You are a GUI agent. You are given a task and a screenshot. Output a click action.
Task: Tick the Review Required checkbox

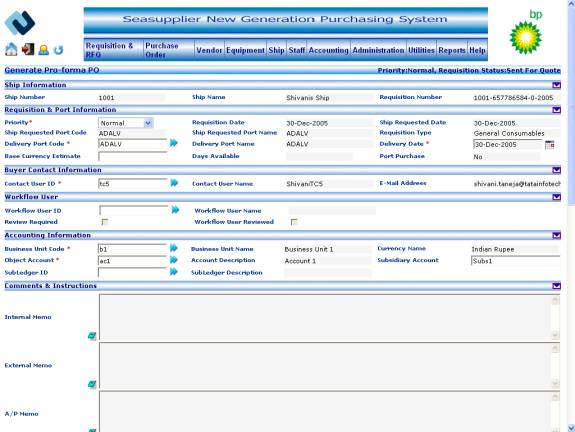[105, 222]
